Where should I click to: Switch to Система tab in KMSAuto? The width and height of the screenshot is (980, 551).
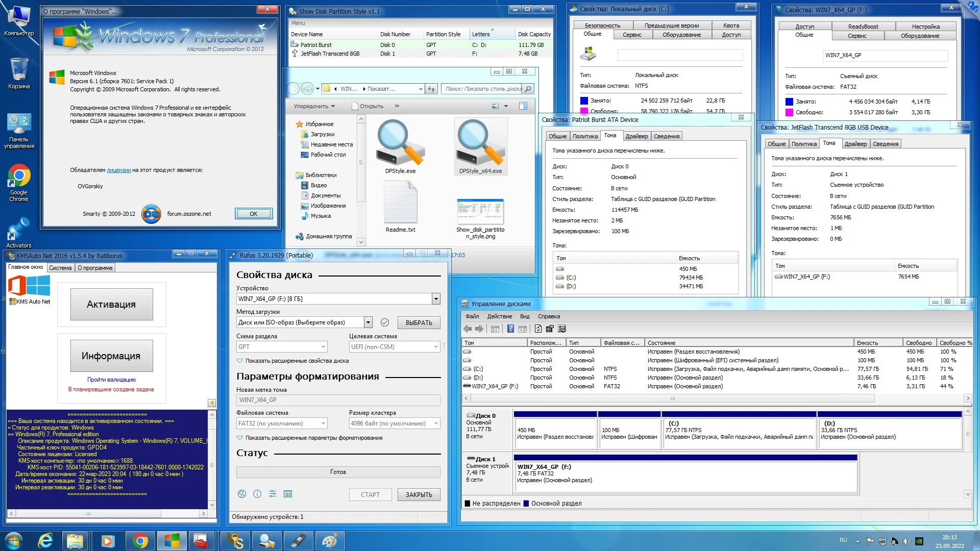[60, 268]
